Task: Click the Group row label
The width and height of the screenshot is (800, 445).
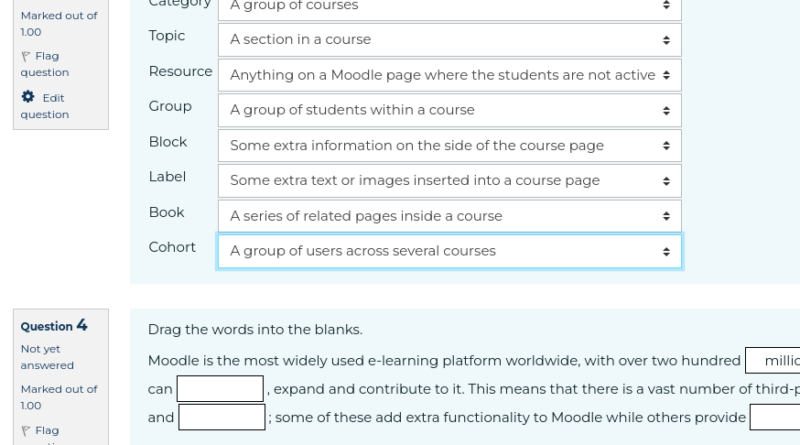Action: pyautogui.click(x=170, y=106)
